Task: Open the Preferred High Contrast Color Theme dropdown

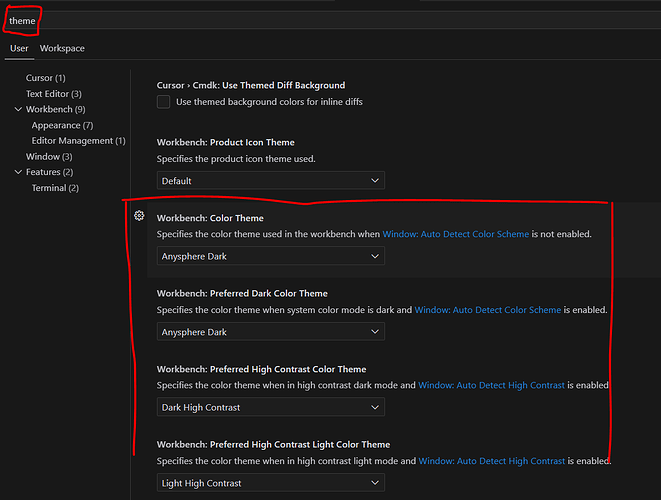Action: coord(271,407)
